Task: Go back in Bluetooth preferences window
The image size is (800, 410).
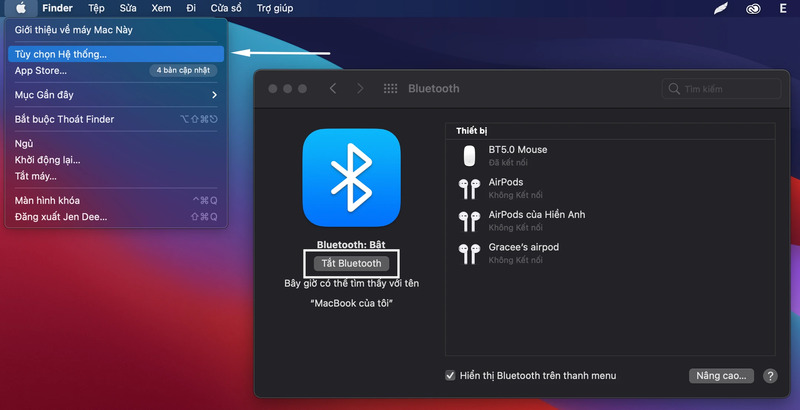Action: click(333, 89)
